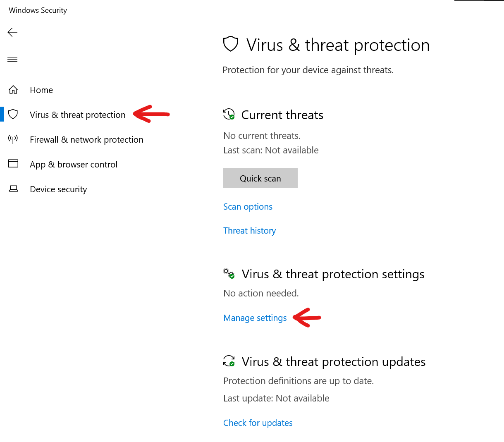The width and height of the screenshot is (504, 442).
Task: Open Firewall & network protection
Action: point(86,140)
